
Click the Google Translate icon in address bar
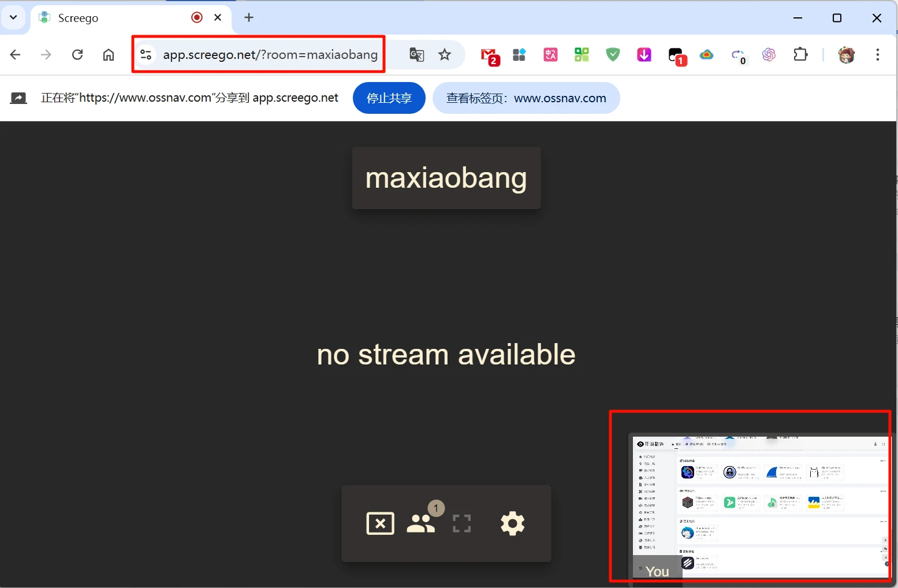[416, 55]
